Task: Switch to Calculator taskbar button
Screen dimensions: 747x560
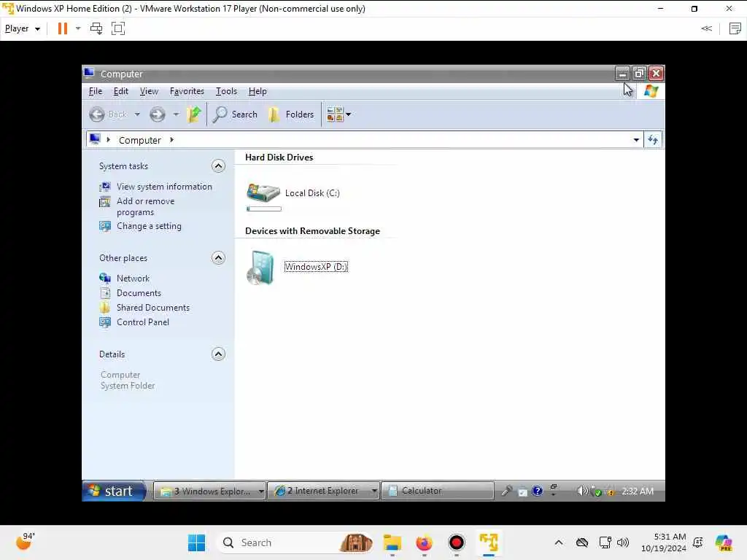Action: point(437,491)
